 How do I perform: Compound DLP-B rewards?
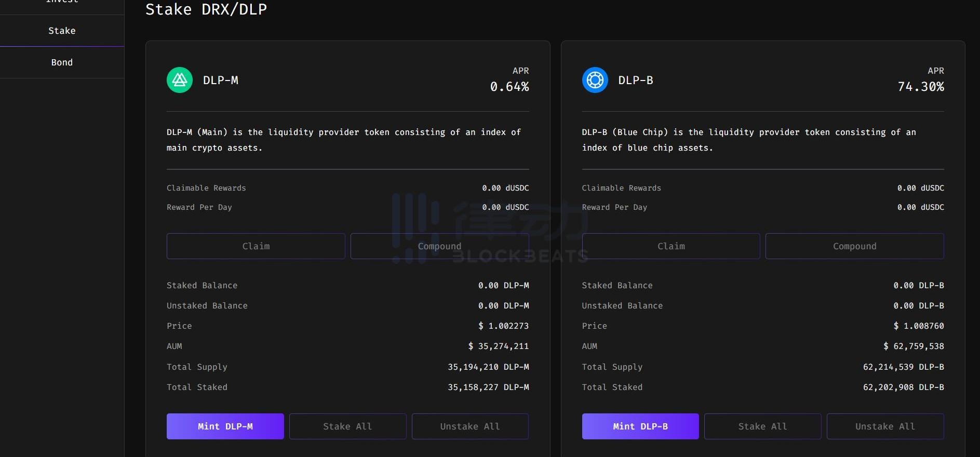point(854,246)
